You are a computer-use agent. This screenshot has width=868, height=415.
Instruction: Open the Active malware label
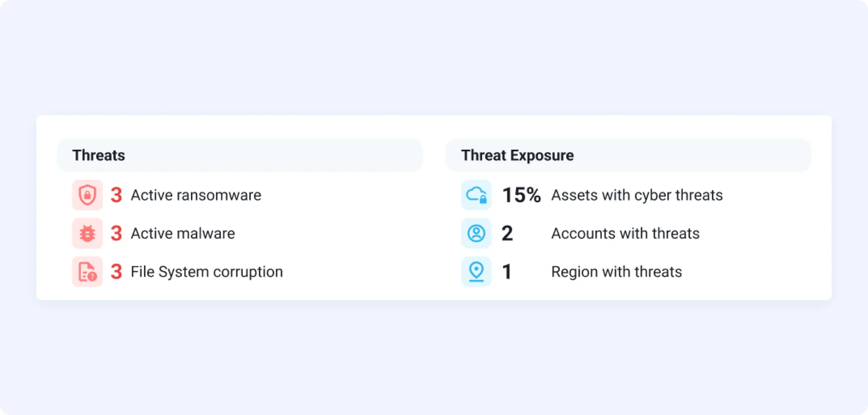(x=183, y=234)
